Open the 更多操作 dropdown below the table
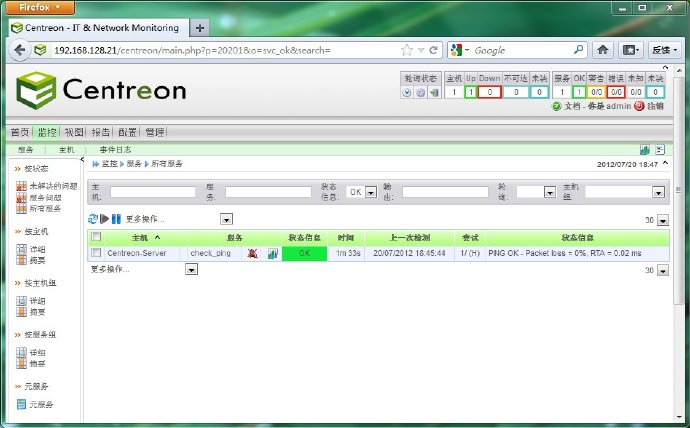The height and width of the screenshot is (428, 690). [191, 269]
